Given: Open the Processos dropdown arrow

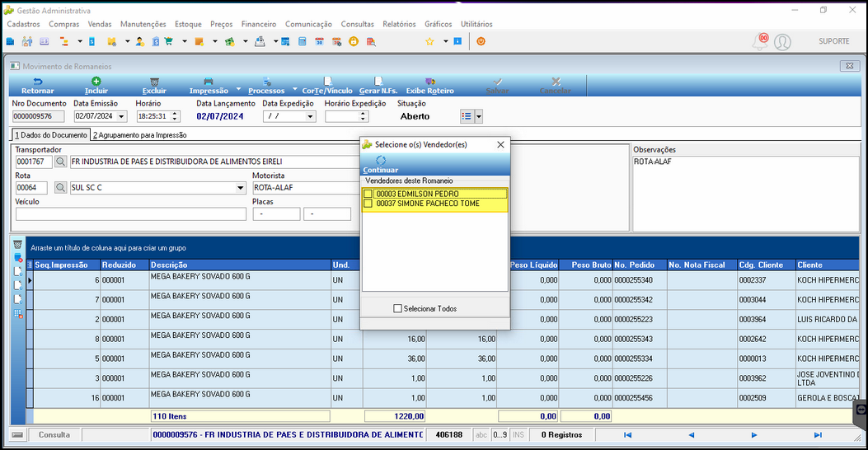Looking at the screenshot, I should 295,88.
